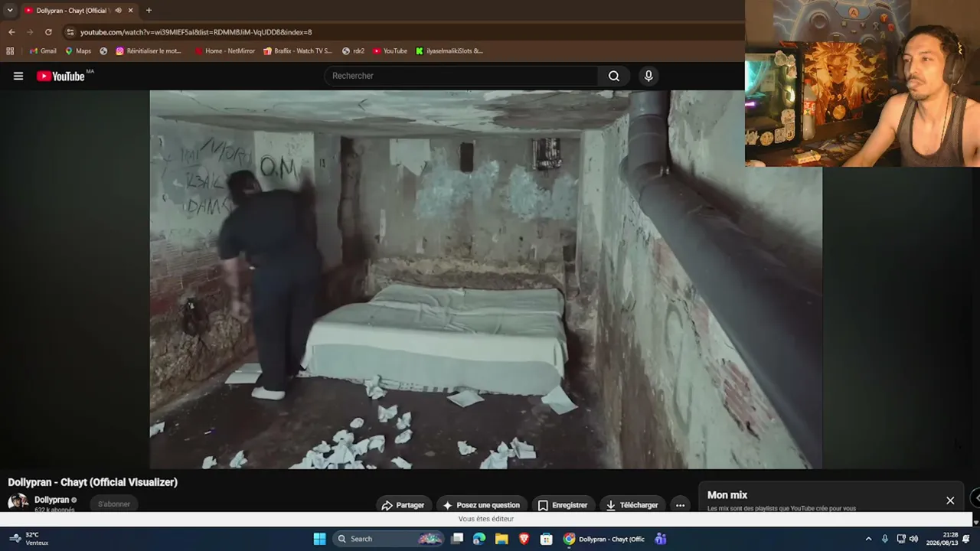This screenshot has width=980, height=551.
Task: View site information beside the URL
Action: pos(70,32)
